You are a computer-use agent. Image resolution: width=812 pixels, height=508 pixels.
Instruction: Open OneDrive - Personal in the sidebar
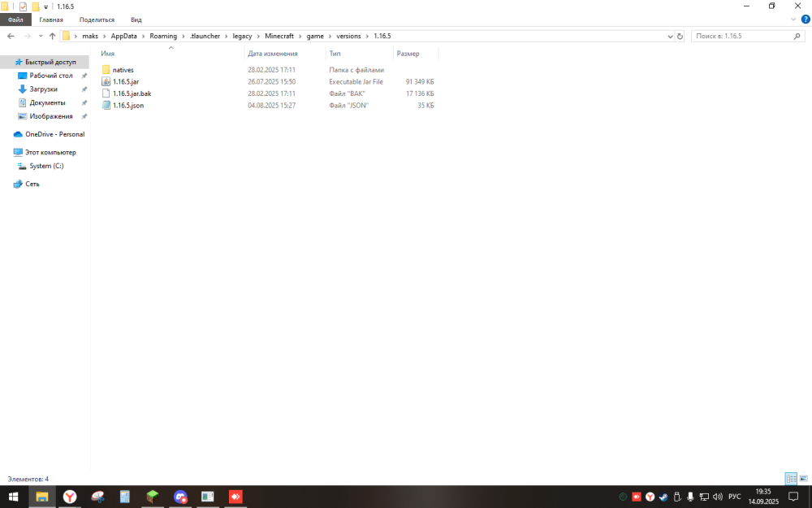tap(54, 134)
